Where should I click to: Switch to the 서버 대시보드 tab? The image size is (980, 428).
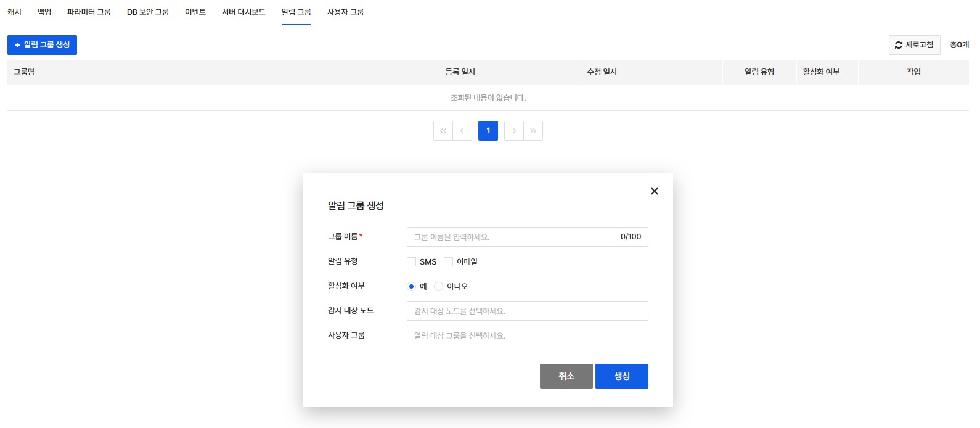pyautogui.click(x=243, y=12)
